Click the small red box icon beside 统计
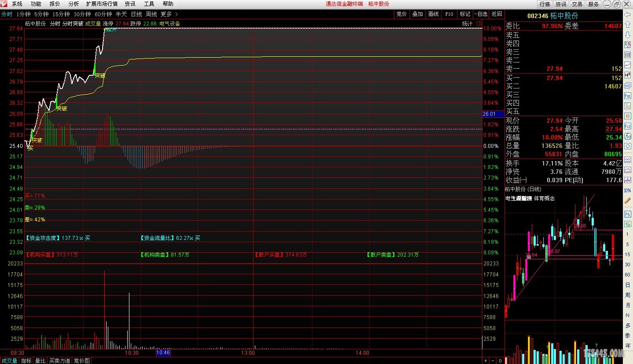633x364 pixels. [479, 23]
